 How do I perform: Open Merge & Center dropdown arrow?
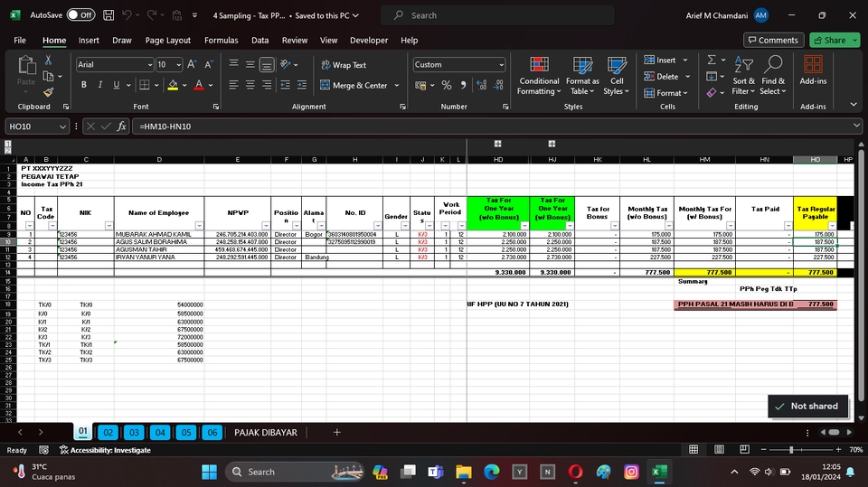[396, 85]
